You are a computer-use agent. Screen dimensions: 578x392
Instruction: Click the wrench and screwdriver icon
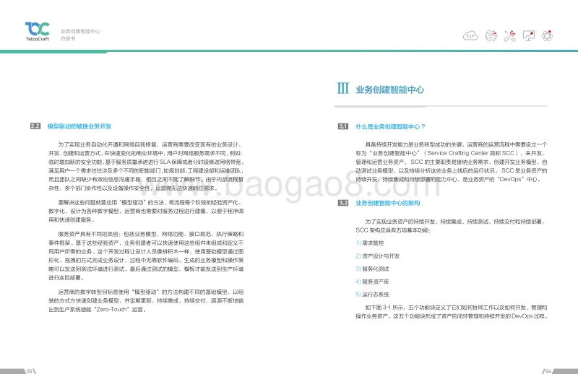tap(510, 36)
